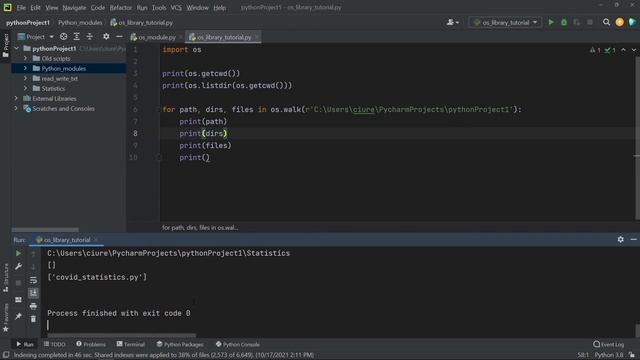640x360 pixels.
Task: Click pythonProject1 breadcrumb in navigation bar
Action: pos(28,22)
